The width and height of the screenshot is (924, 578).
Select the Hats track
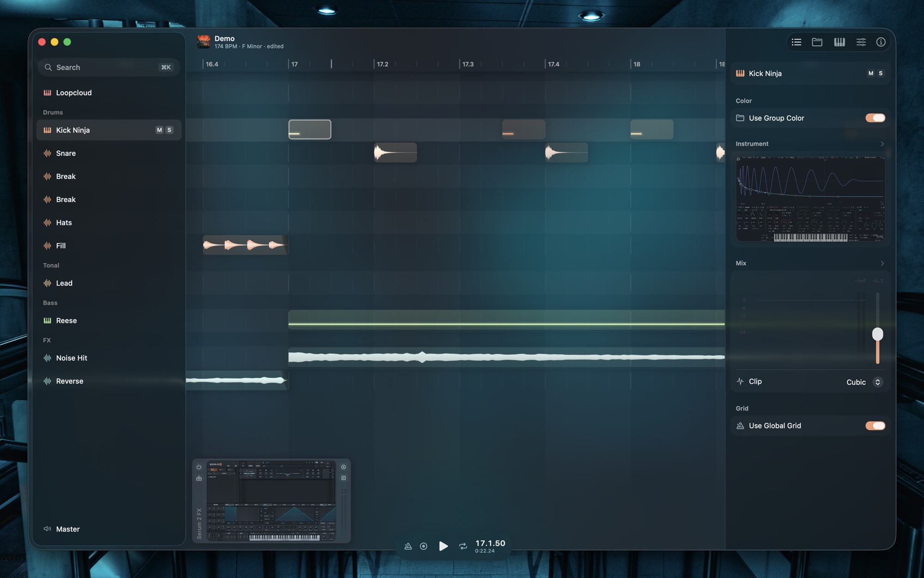coord(109,222)
